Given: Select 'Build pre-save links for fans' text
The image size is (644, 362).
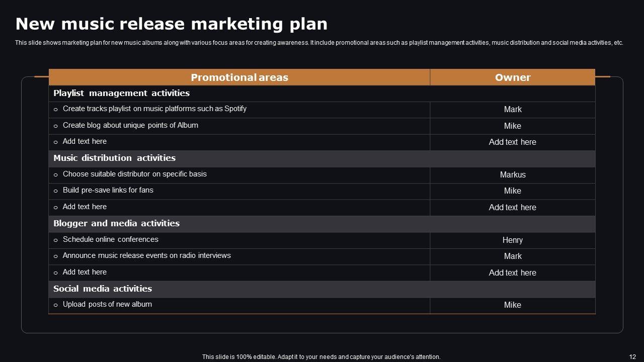Looking at the screenshot, I should (x=108, y=190).
